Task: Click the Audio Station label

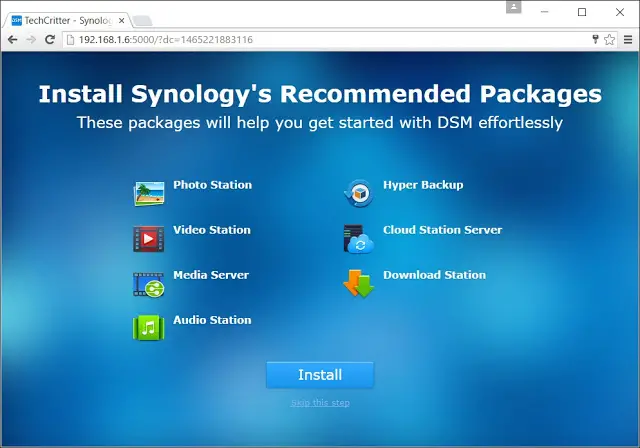Action: click(212, 320)
